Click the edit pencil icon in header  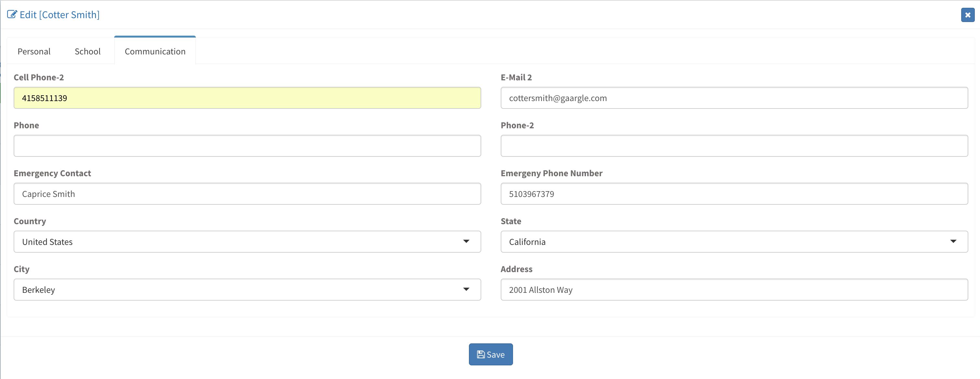coord(12,15)
